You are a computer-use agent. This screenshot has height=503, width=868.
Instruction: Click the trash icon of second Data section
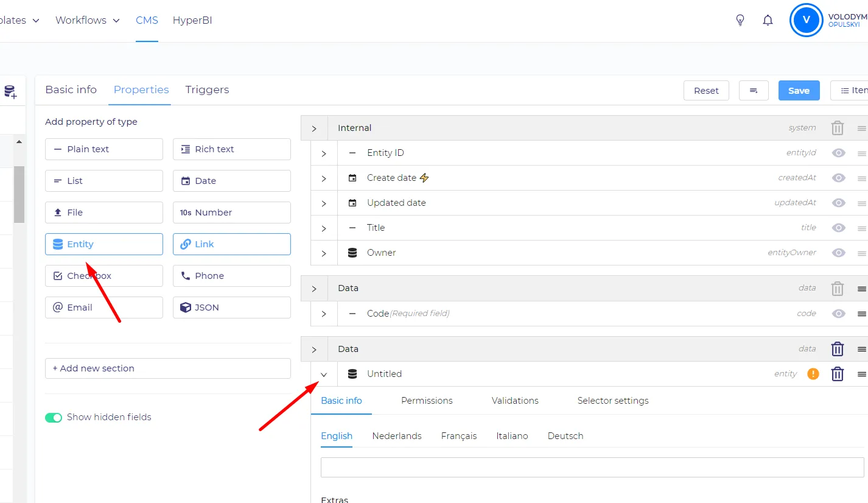pyautogui.click(x=838, y=349)
